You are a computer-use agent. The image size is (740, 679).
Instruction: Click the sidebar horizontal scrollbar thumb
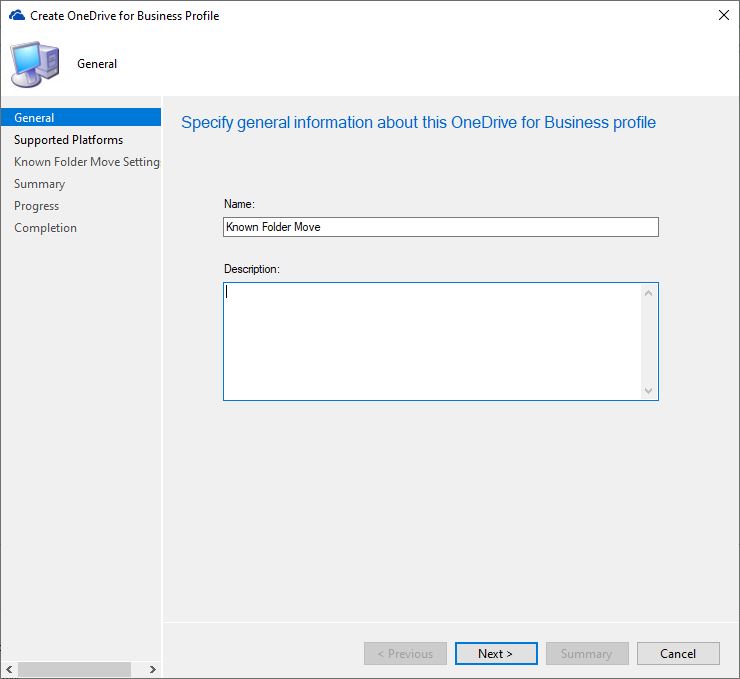[x=74, y=669]
